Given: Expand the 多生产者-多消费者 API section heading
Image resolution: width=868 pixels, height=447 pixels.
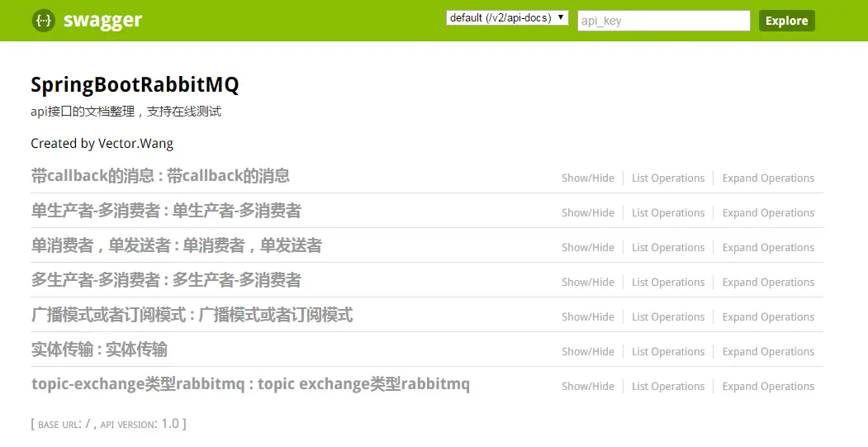Looking at the screenshot, I should click(166, 280).
